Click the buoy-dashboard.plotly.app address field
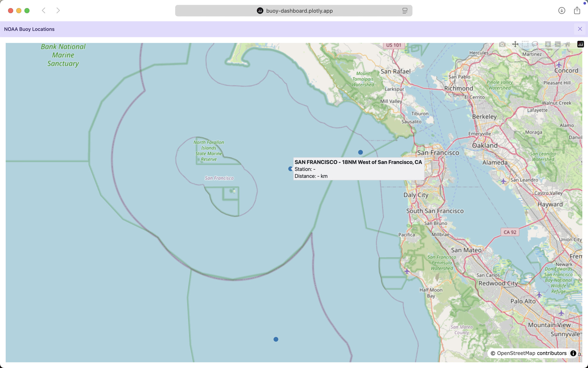This screenshot has height=368, width=588. (x=294, y=11)
